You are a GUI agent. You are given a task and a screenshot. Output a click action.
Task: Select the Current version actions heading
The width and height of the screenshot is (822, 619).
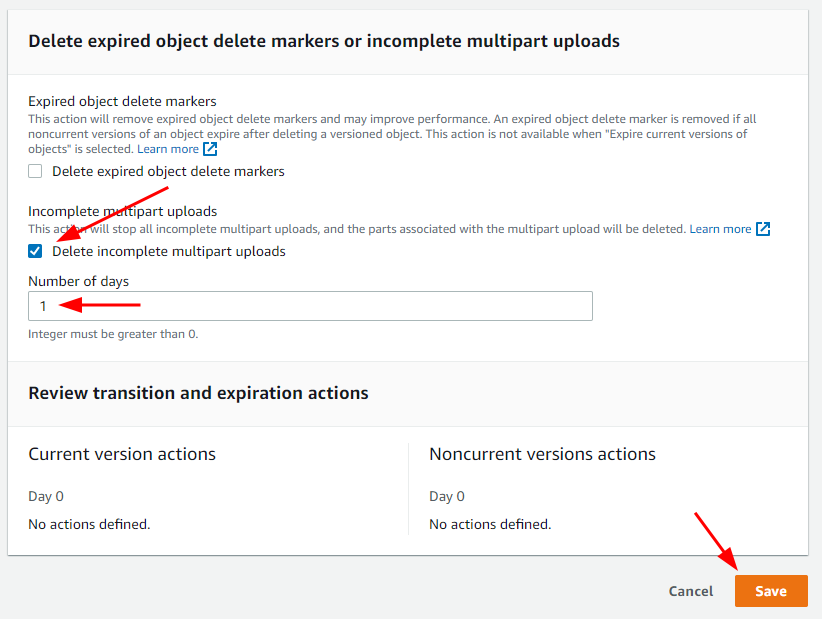coord(122,454)
